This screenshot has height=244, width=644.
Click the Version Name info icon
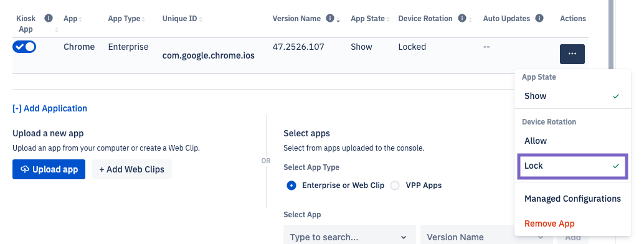[x=330, y=19]
